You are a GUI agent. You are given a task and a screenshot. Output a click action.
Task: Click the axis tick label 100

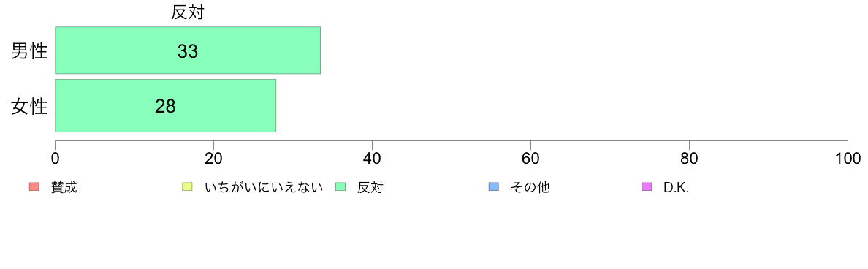point(848,159)
